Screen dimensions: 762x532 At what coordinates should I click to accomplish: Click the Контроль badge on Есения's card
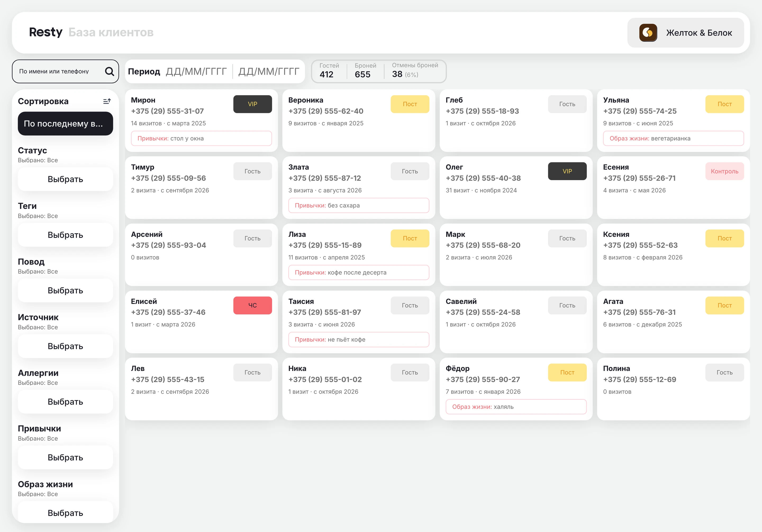[x=724, y=171]
